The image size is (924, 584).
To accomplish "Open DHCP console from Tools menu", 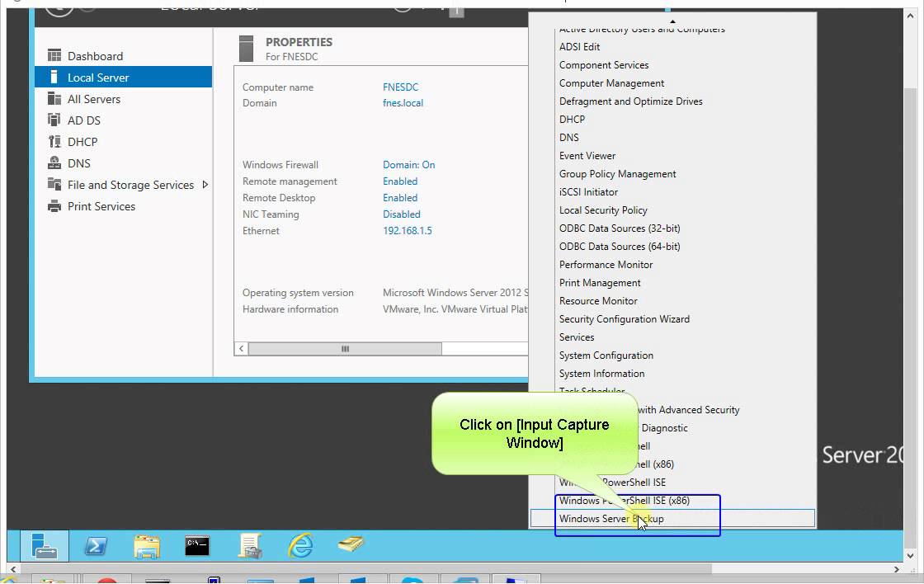I will [x=572, y=119].
